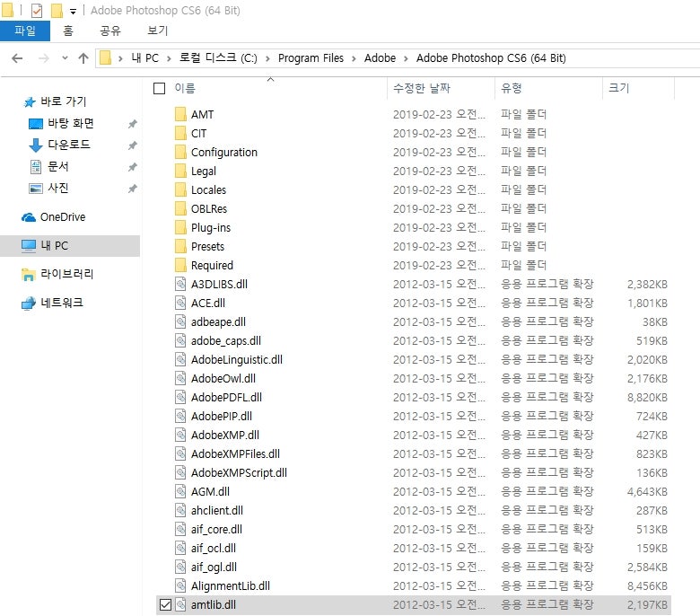Click Program Files in address path

311,58
